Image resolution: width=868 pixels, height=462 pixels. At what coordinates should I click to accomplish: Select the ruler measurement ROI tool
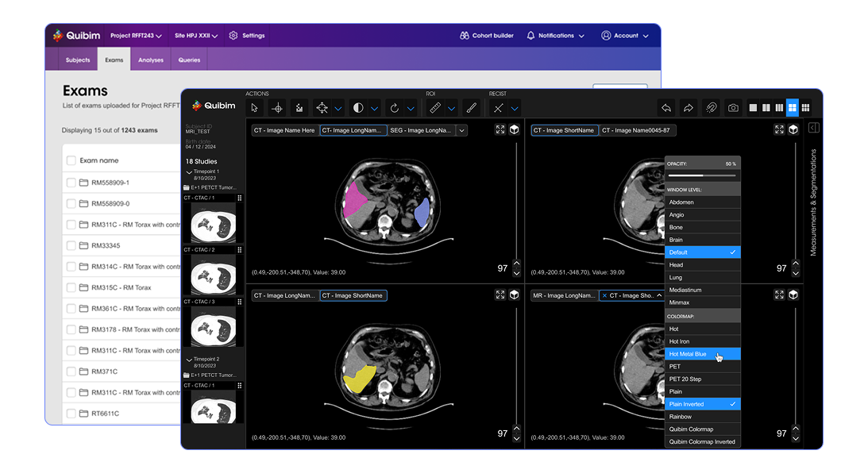tap(434, 108)
